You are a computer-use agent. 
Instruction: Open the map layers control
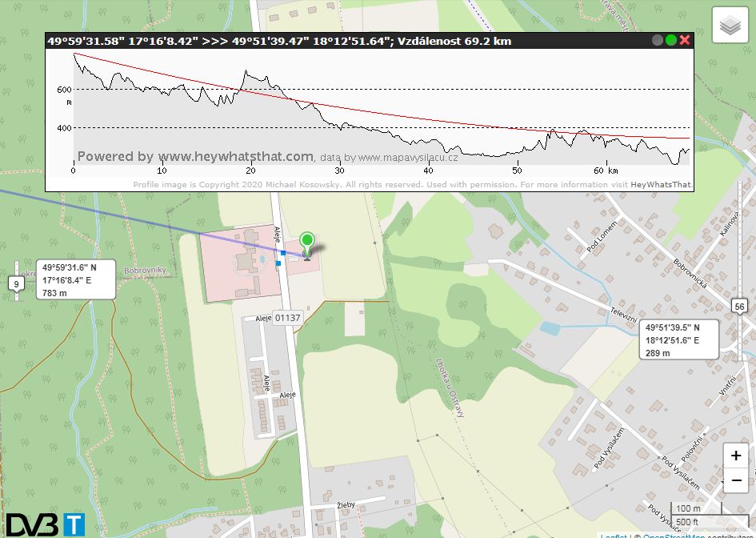tap(731, 26)
